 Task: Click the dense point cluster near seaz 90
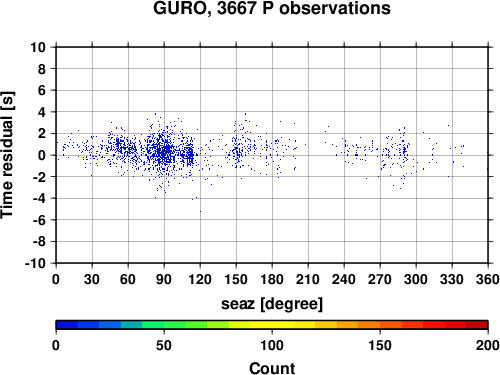(164, 151)
